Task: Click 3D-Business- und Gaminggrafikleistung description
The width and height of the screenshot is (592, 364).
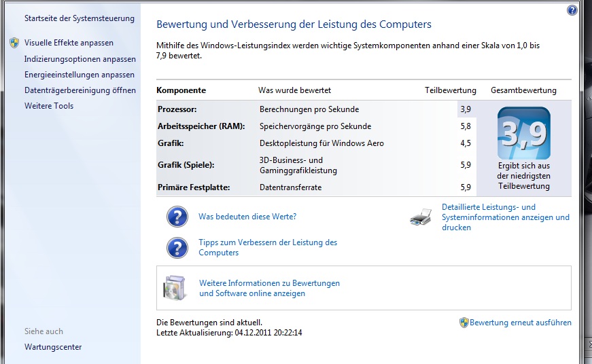Action: 298,165
